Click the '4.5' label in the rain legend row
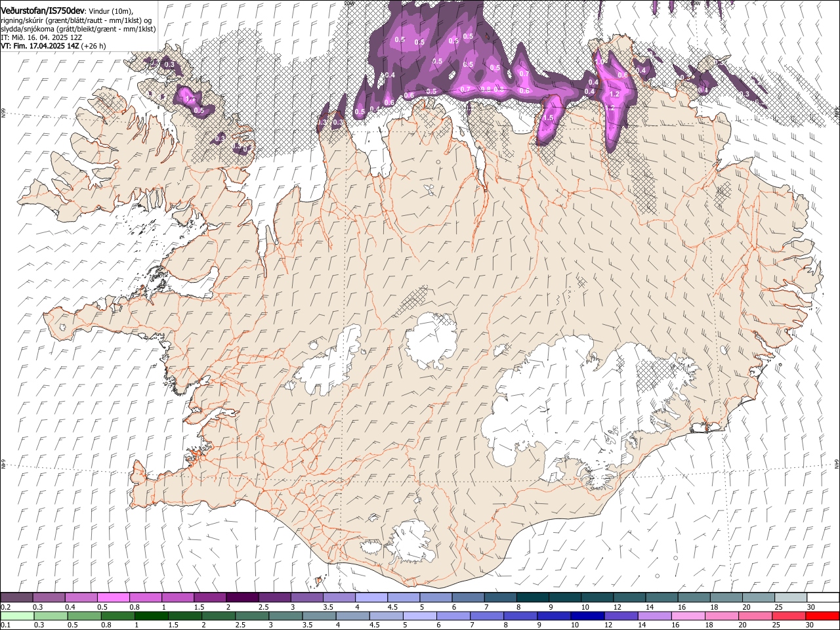The height and width of the screenshot is (630, 840). click(375, 625)
